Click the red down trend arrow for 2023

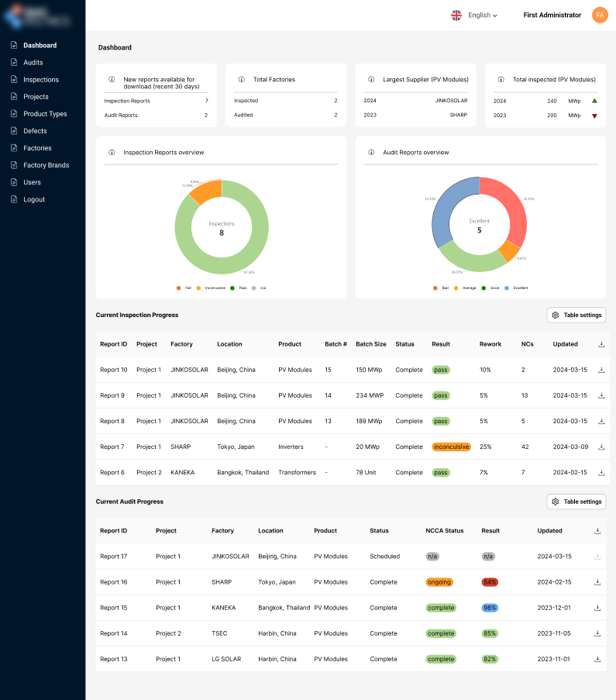click(594, 116)
